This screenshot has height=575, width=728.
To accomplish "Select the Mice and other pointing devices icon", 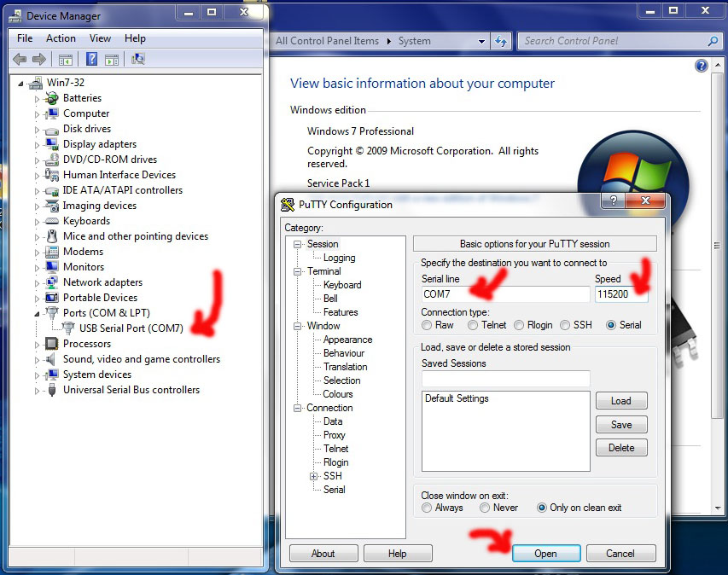I will pos(52,235).
